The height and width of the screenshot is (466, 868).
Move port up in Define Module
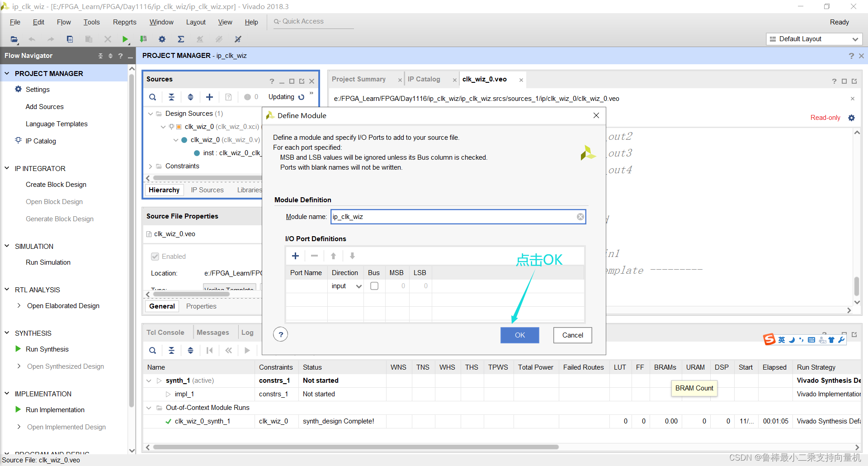tap(333, 256)
